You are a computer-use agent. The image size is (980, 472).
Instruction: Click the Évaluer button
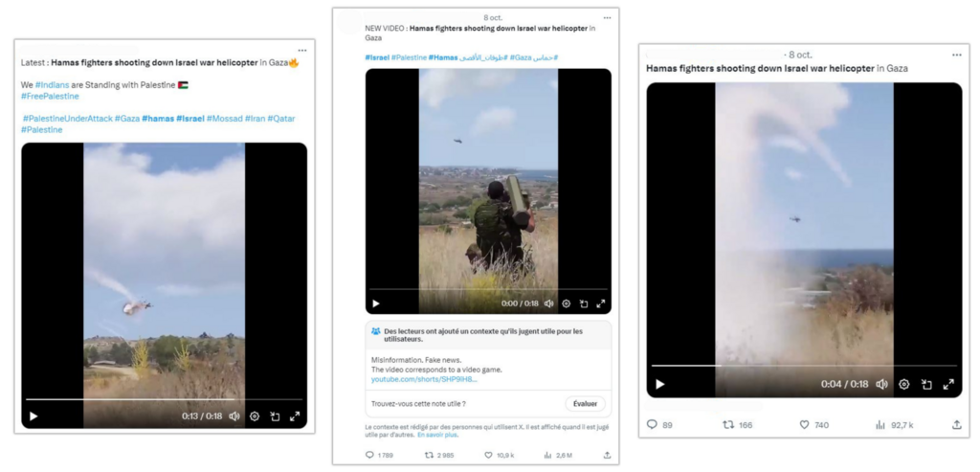(x=585, y=404)
